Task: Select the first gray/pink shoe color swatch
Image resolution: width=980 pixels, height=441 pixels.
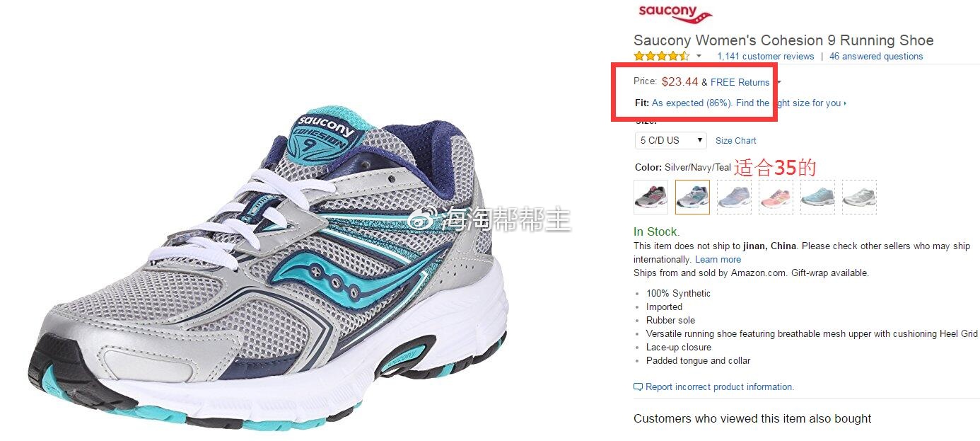Action: coord(651,197)
